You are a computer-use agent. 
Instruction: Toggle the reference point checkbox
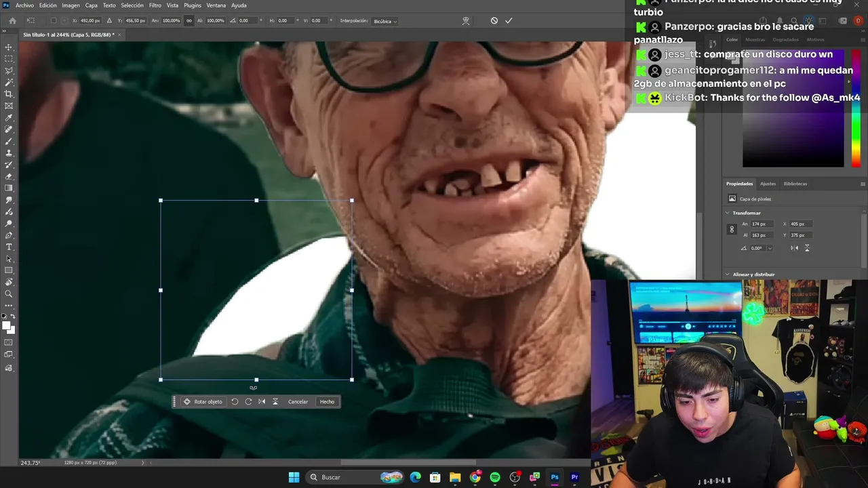coord(54,21)
